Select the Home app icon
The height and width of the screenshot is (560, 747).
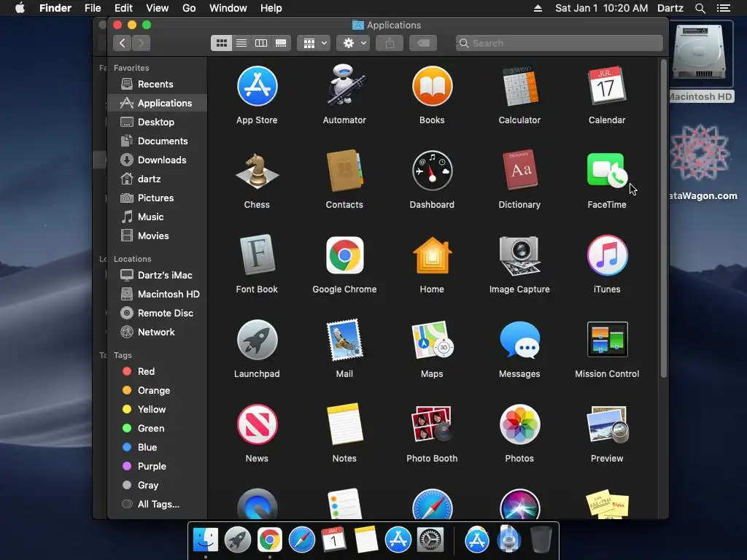(x=432, y=255)
